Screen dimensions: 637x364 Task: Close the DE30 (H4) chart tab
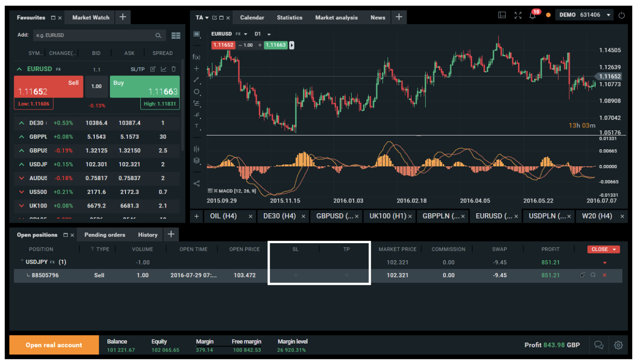[x=304, y=216]
